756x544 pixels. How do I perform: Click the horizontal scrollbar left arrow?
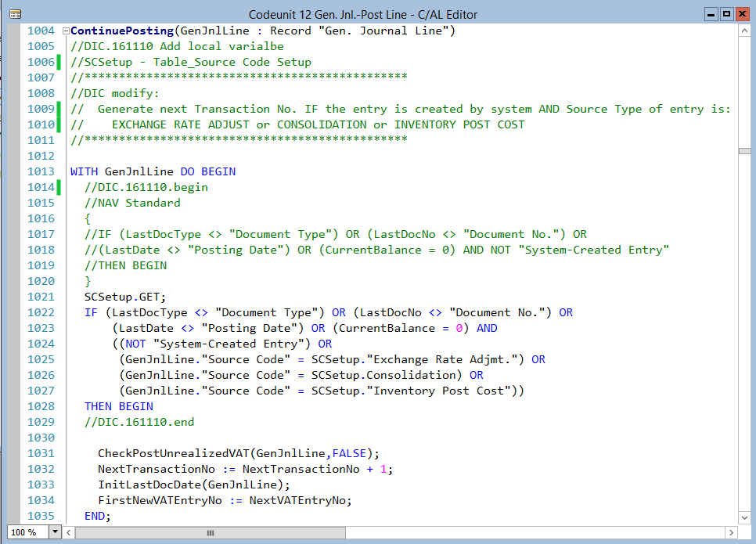[x=67, y=531]
